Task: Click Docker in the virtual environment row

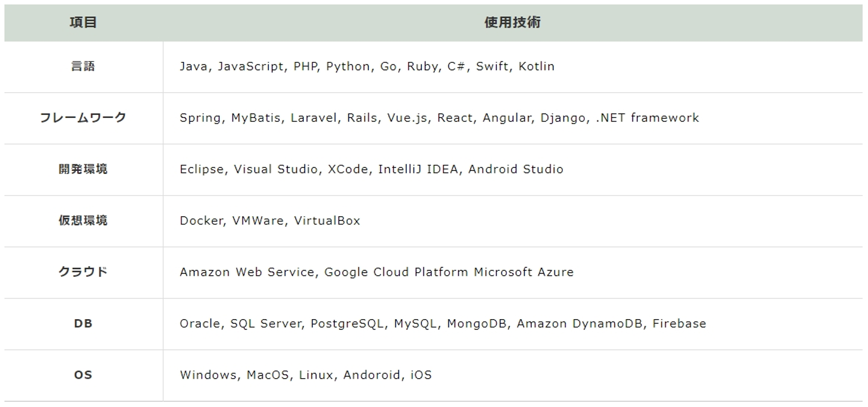Action: pos(201,221)
